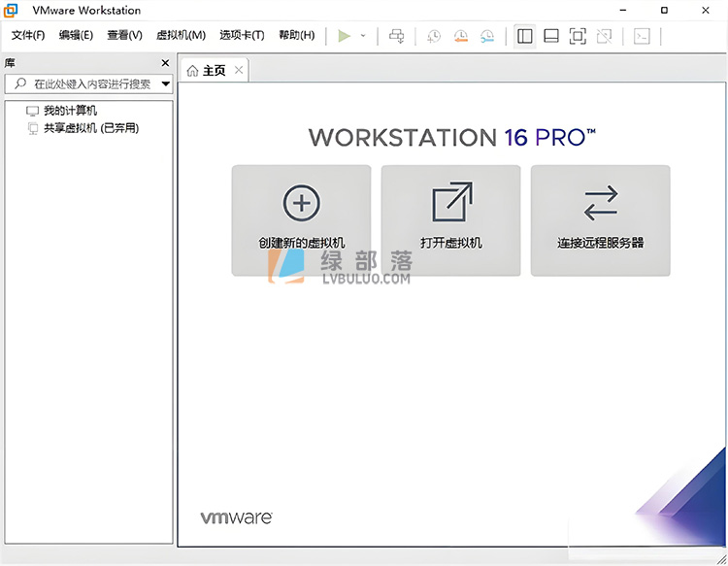Select 共享虚拟机 (已弃用) tree item
Viewport: 728px width, 566px height.
pos(83,128)
